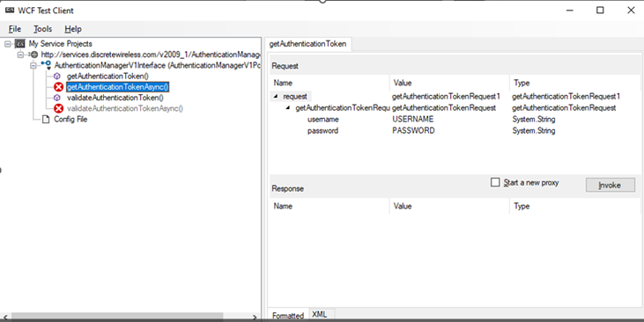
Task: Open the Help menu
Action: [x=73, y=29]
